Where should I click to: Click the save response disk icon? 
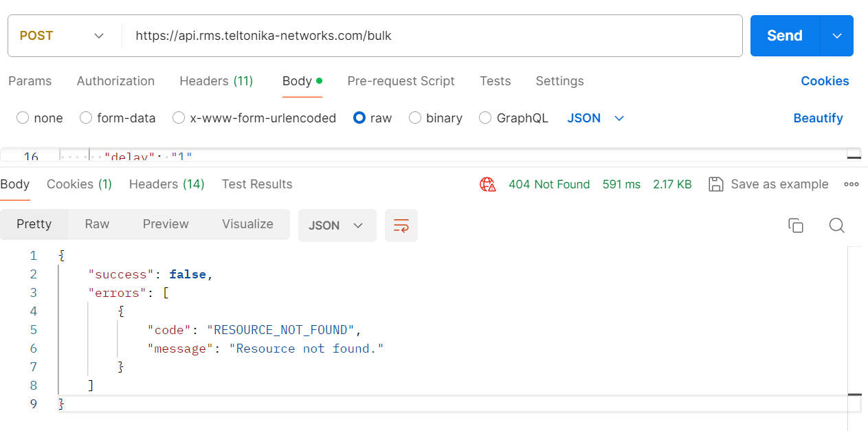pyautogui.click(x=716, y=184)
